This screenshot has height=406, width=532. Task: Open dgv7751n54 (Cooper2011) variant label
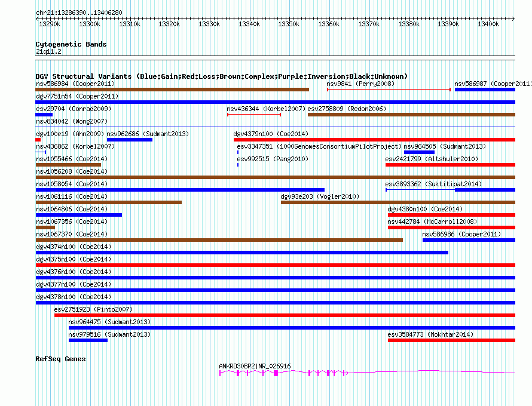pos(77,96)
